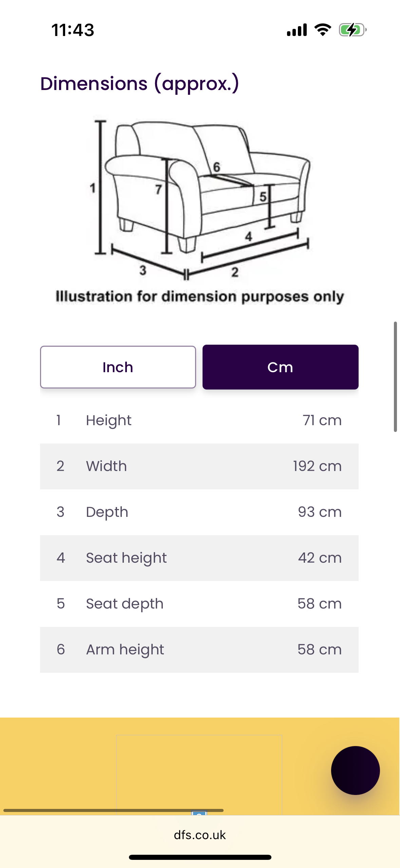
Task: Select the Arm height row
Action: (x=199, y=650)
